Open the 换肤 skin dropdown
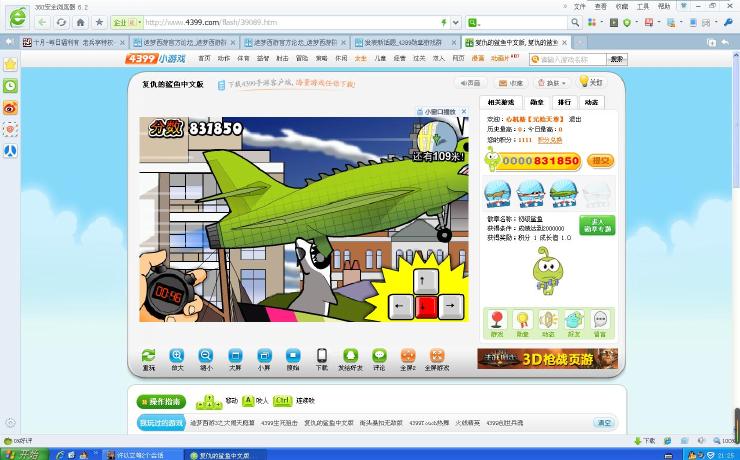740x460 pixels. (x=552, y=83)
